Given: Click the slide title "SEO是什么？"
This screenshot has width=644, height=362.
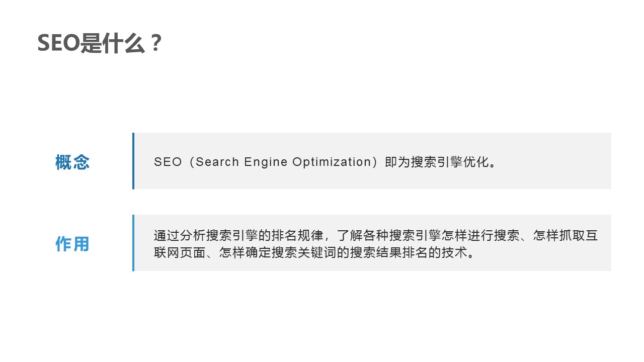Looking at the screenshot, I should tap(100, 44).
